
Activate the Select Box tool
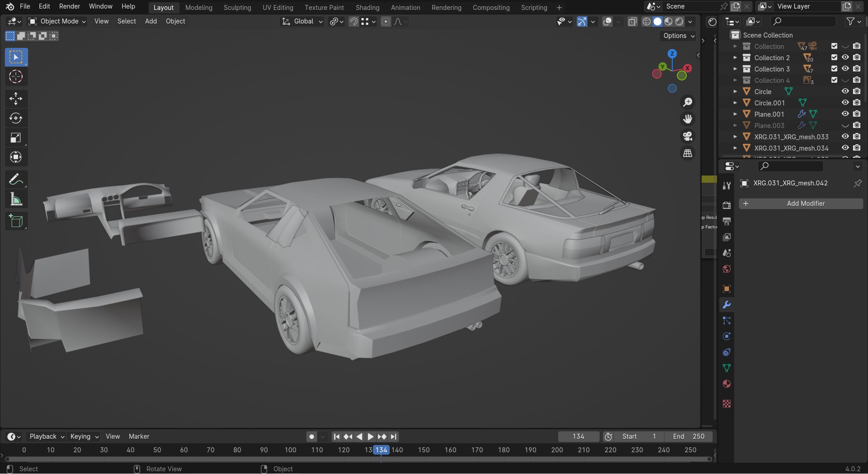pos(16,57)
